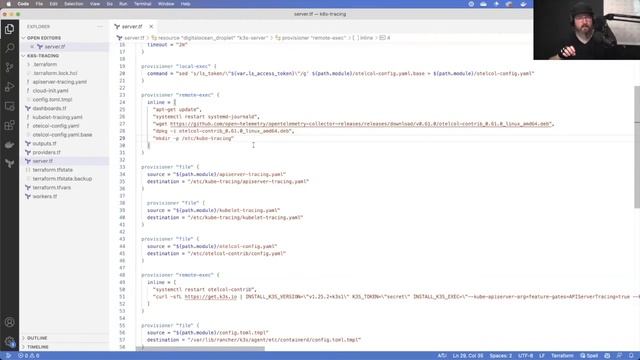Open the Help menu

pyautogui.click(x=185, y=4)
